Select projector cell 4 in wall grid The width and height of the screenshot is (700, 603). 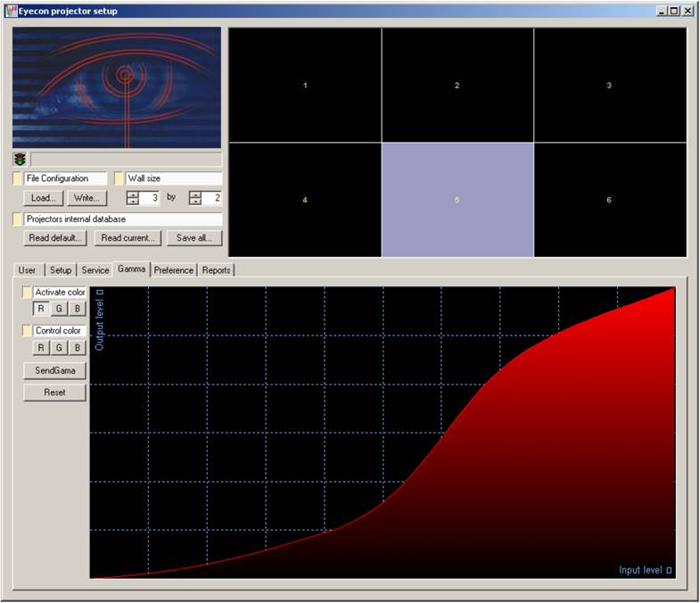305,200
